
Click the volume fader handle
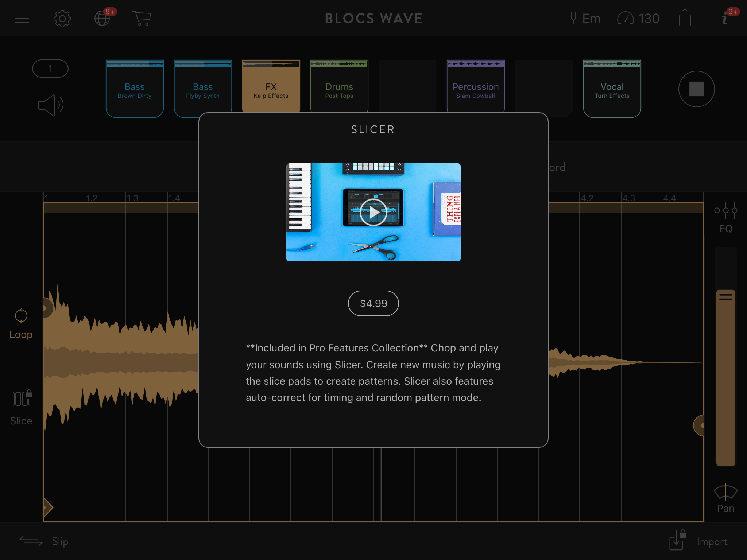click(x=725, y=297)
